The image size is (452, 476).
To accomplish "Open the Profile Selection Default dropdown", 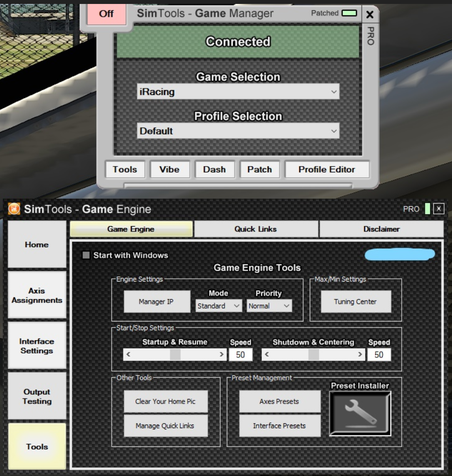I will (x=238, y=131).
